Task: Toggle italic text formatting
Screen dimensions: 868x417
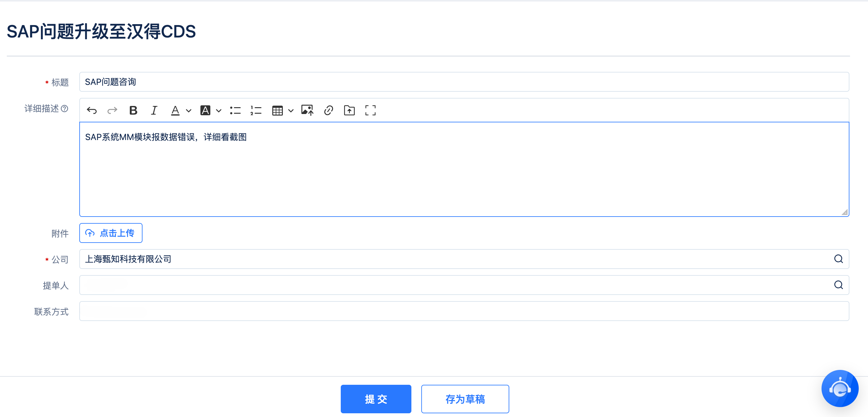Action: pos(154,110)
